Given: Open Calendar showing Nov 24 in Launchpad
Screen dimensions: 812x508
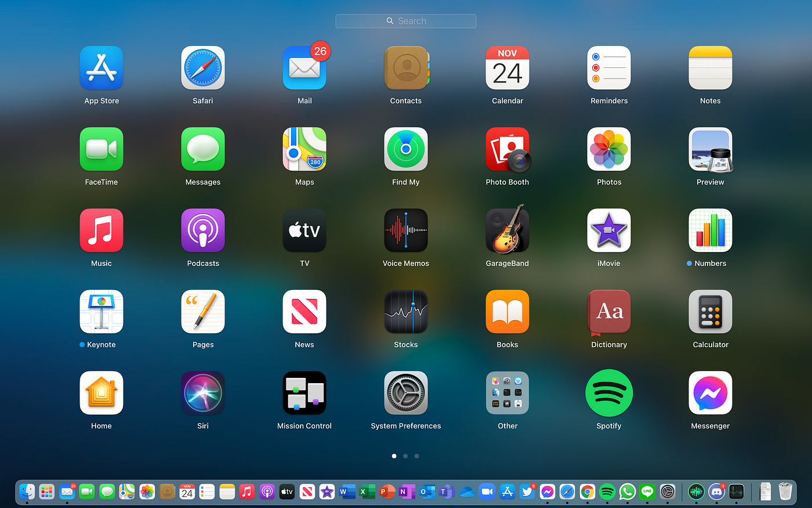Looking at the screenshot, I should click(x=507, y=68).
